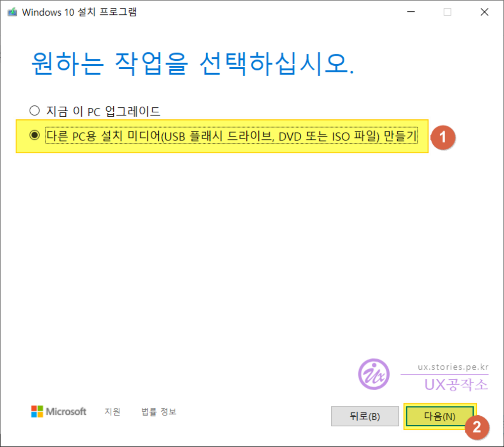Click the red numbered badge labeled 1
The image size is (504, 447).
pyautogui.click(x=444, y=138)
